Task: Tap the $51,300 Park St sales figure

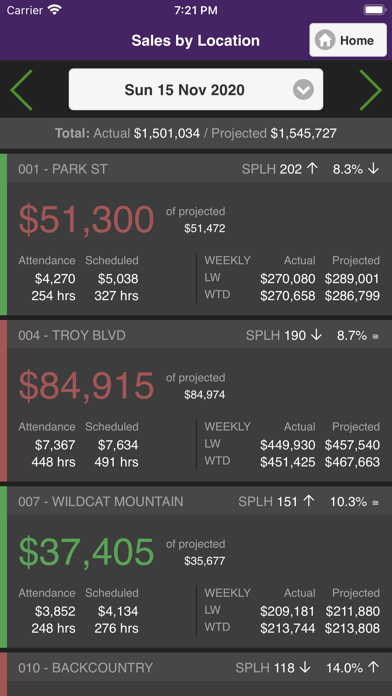Action: point(87,220)
